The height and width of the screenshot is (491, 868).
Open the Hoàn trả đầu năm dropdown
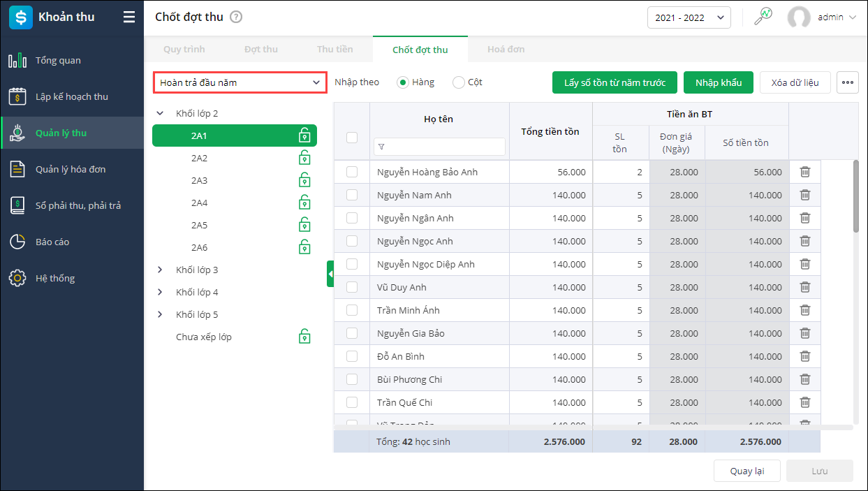point(240,82)
